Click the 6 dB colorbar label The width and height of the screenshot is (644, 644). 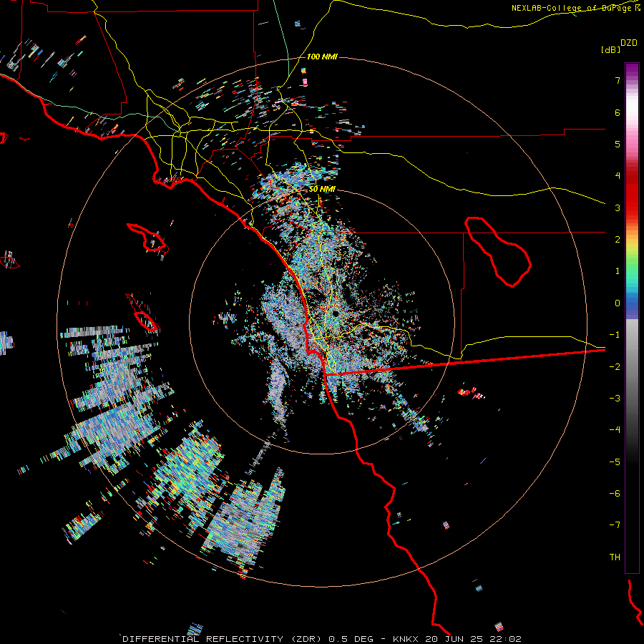point(618,112)
